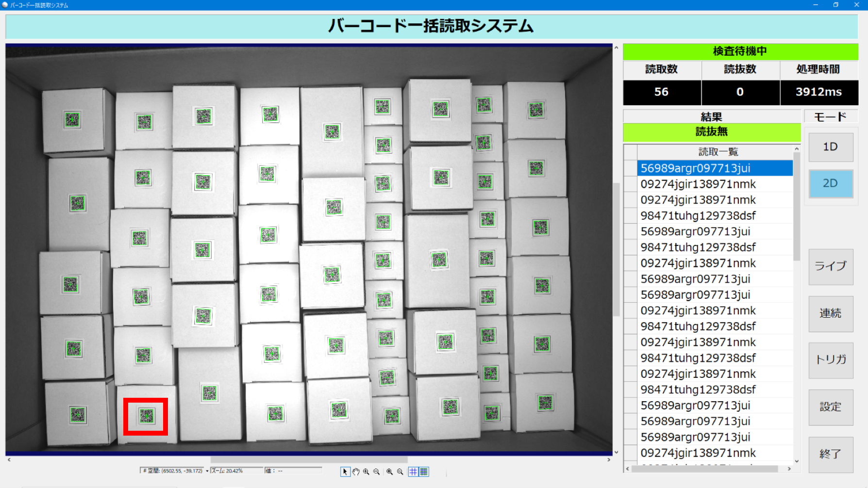Click the zoom out magnifier icon
Image resolution: width=868 pixels, height=488 pixels.
376,472
